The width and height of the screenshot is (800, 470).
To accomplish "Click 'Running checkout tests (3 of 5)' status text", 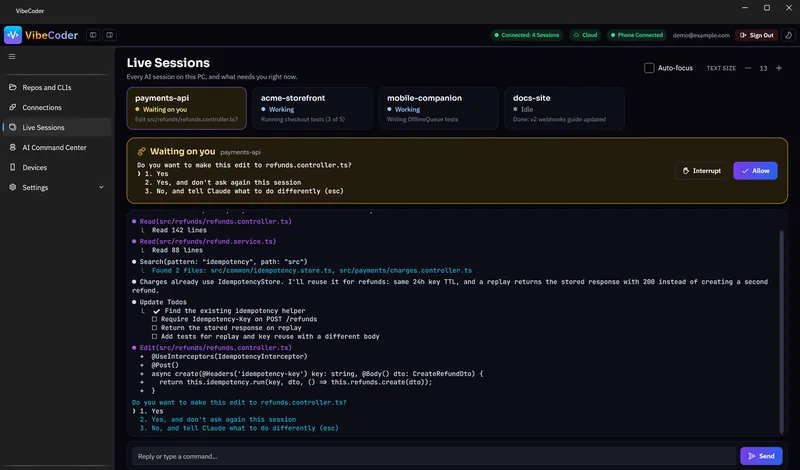I will click(303, 119).
